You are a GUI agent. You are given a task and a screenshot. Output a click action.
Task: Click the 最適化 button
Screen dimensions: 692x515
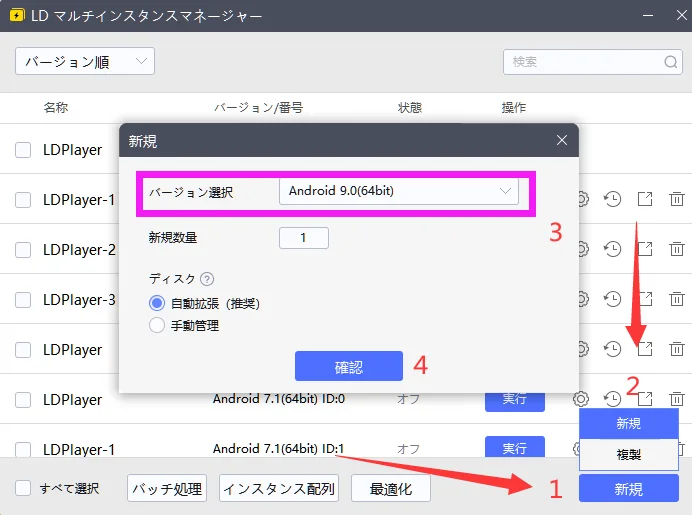391,488
